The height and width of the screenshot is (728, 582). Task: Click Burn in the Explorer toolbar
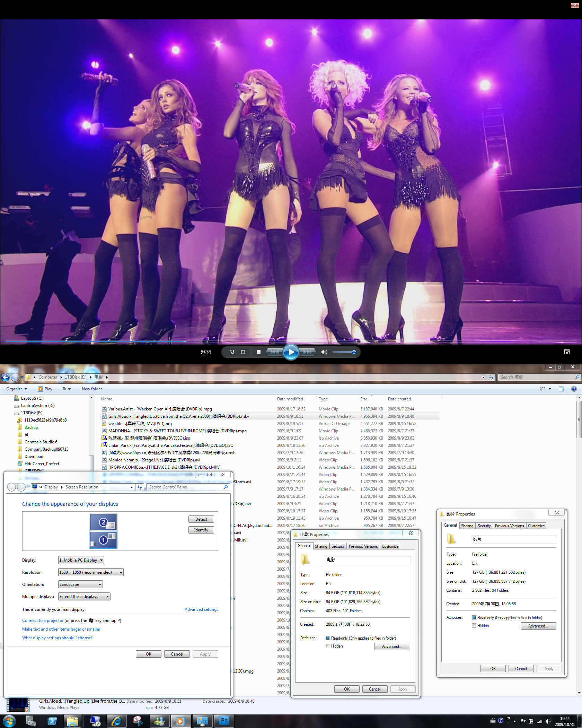tap(67, 389)
